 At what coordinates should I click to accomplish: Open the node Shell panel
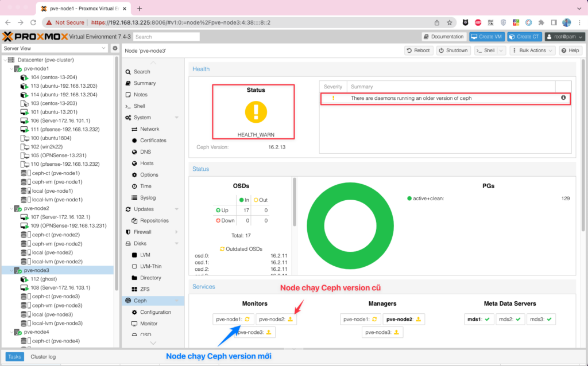(x=140, y=106)
